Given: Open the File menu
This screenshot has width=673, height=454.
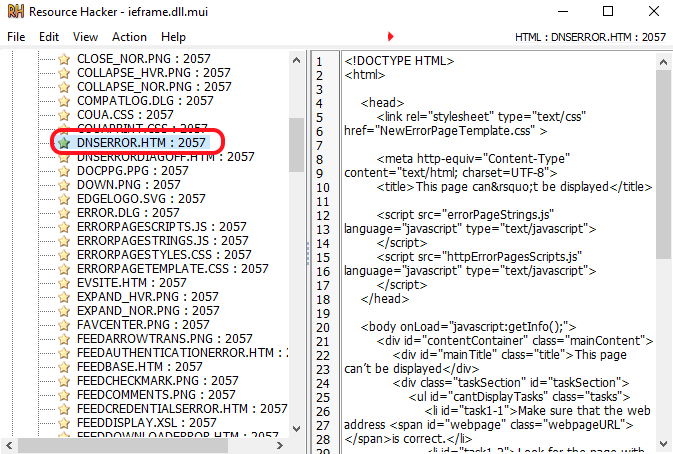Looking at the screenshot, I should click(16, 36).
